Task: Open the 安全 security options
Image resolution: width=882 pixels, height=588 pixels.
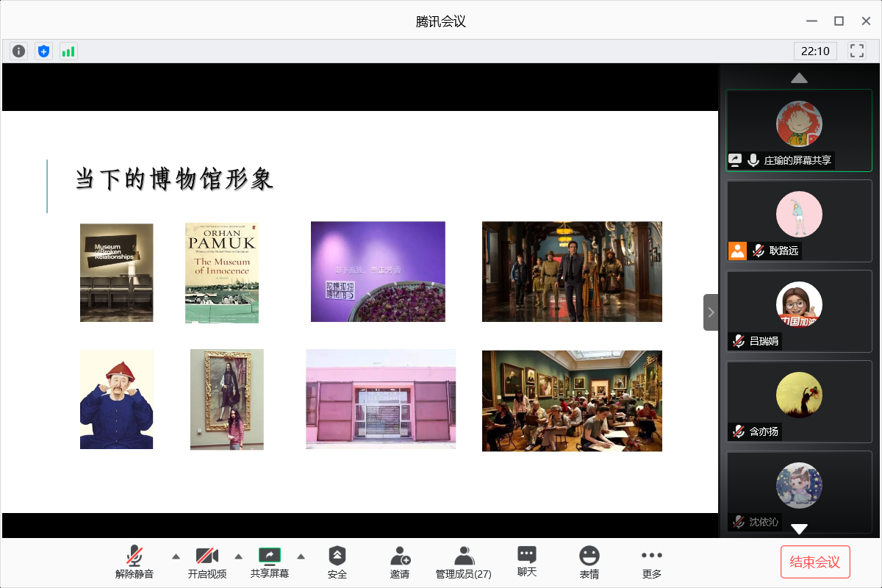Action: 337,562
